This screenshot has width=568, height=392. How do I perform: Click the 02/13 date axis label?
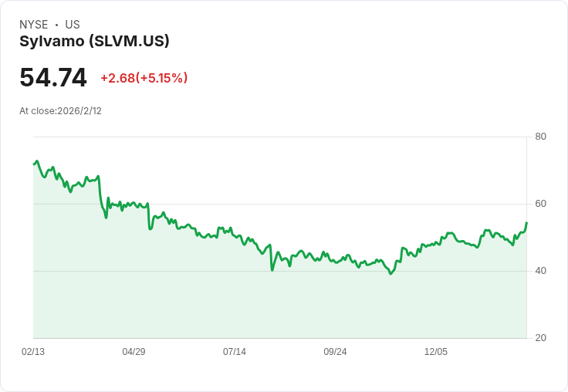33,351
